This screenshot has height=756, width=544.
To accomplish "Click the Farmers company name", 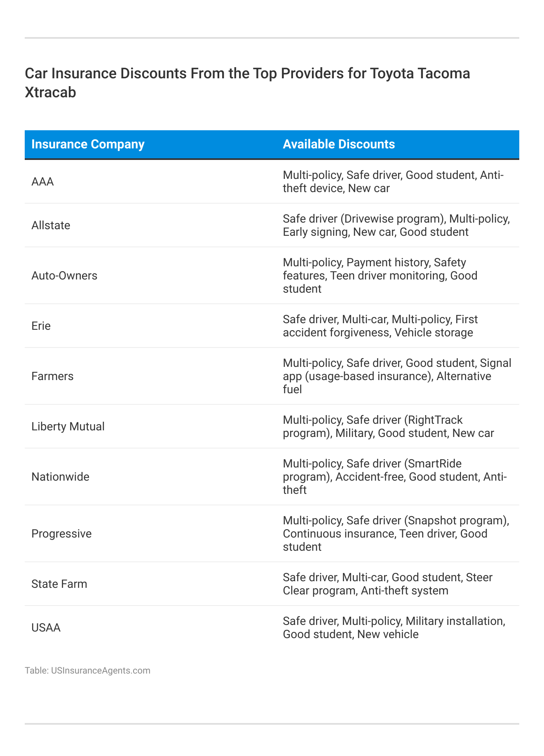I will pyautogui.click(x=52, y=376).
